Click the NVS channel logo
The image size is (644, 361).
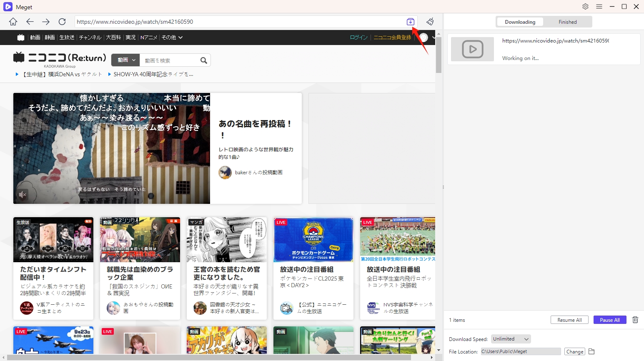373,308
